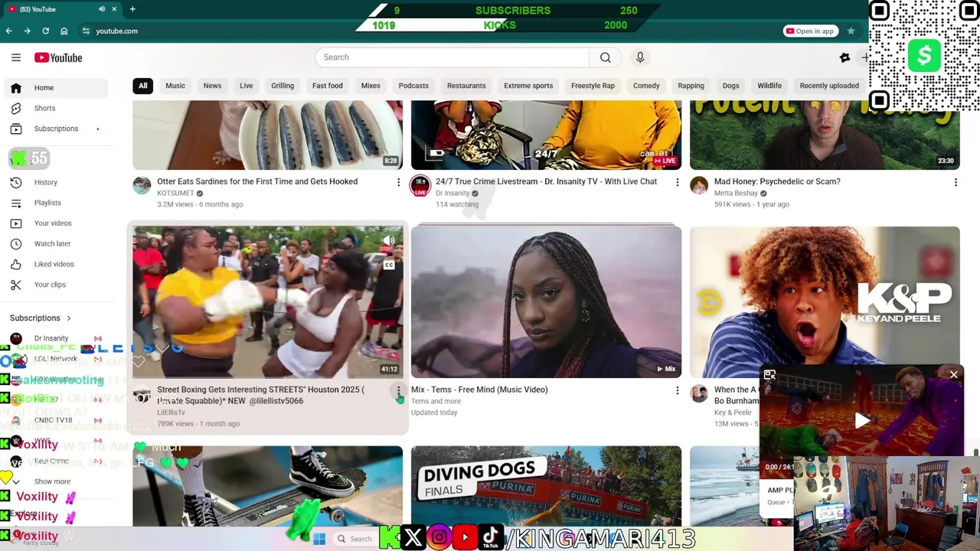Select the Freestyle Rap filter chip
980x551 pixels.
point(593,86)
